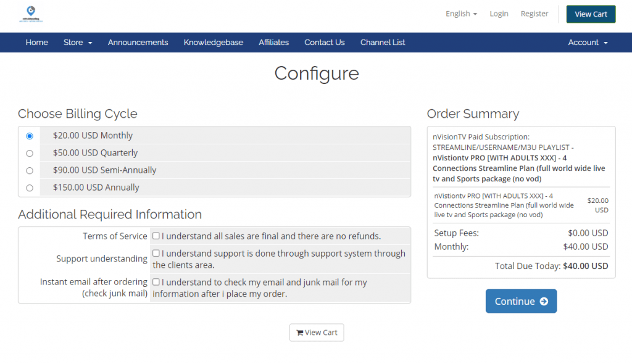The height and width of the screenshot is (364, 632).
Task: Click the Total Due Today $40.00 USD amount
Action: (x=586, y=266)
